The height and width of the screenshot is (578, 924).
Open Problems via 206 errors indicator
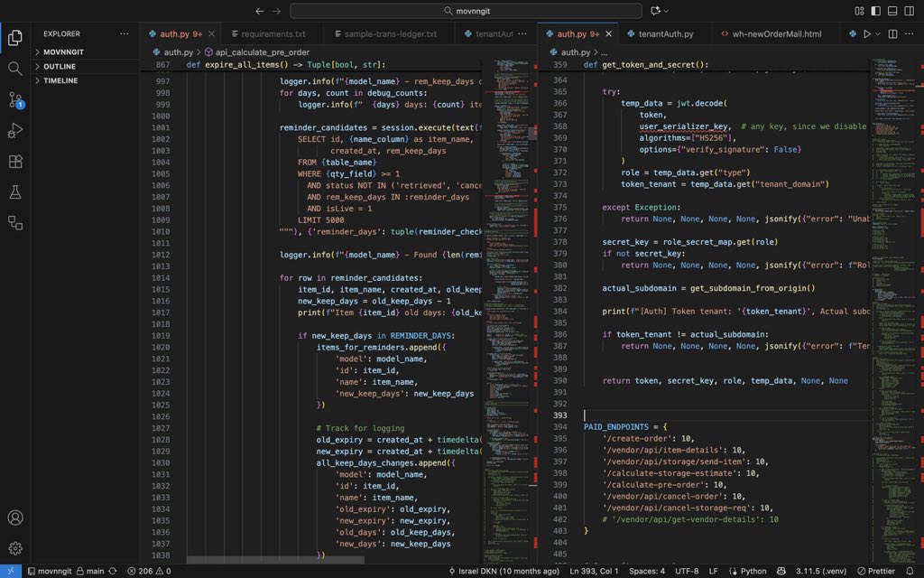pos(149,571)
